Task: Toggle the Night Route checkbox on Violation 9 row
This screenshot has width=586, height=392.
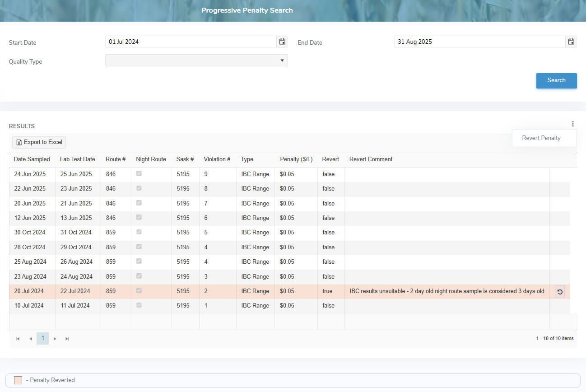Action: click(x=139, y=173)
